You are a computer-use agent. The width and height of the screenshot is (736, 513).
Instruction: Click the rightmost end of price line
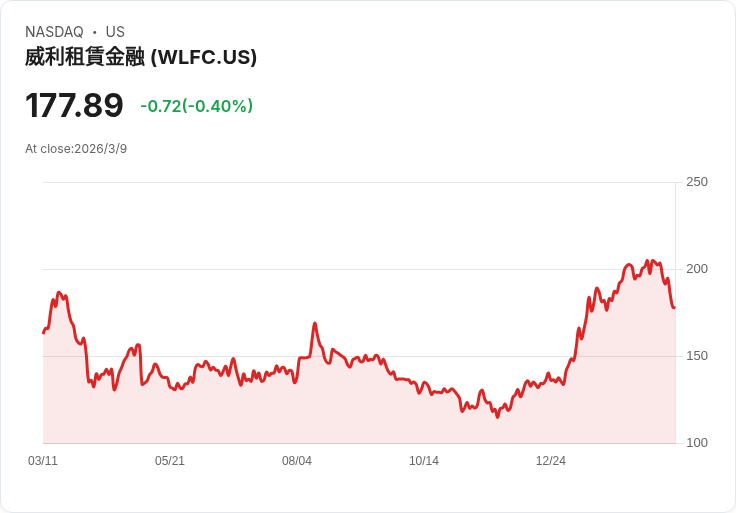pos(675,308)
